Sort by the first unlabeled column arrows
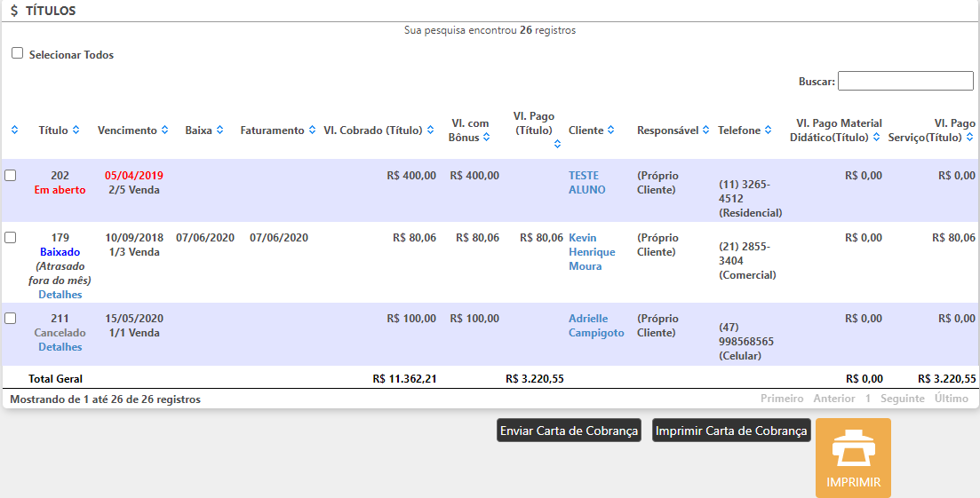 14,130
